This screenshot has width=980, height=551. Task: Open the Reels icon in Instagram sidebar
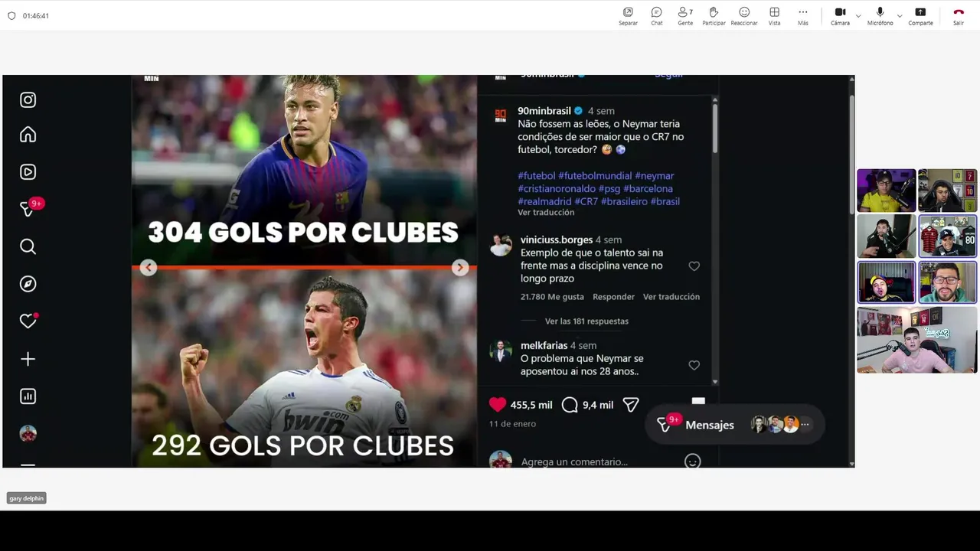(28, 172)
